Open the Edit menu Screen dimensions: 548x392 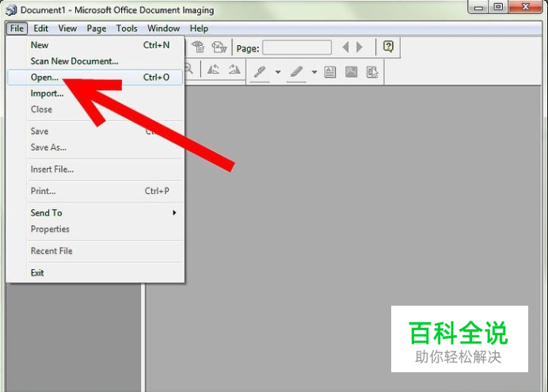pyautogui.click(x=40, y=29)
